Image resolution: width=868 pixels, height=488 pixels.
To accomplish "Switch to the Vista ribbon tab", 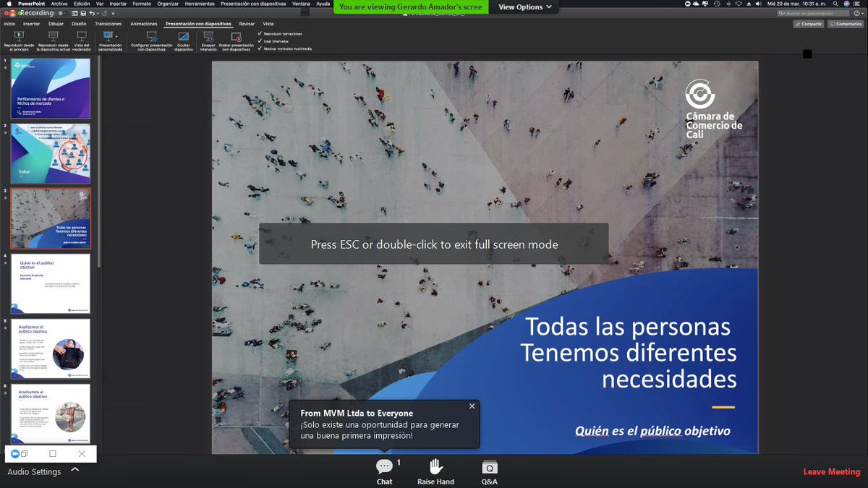I will point(268,24).
